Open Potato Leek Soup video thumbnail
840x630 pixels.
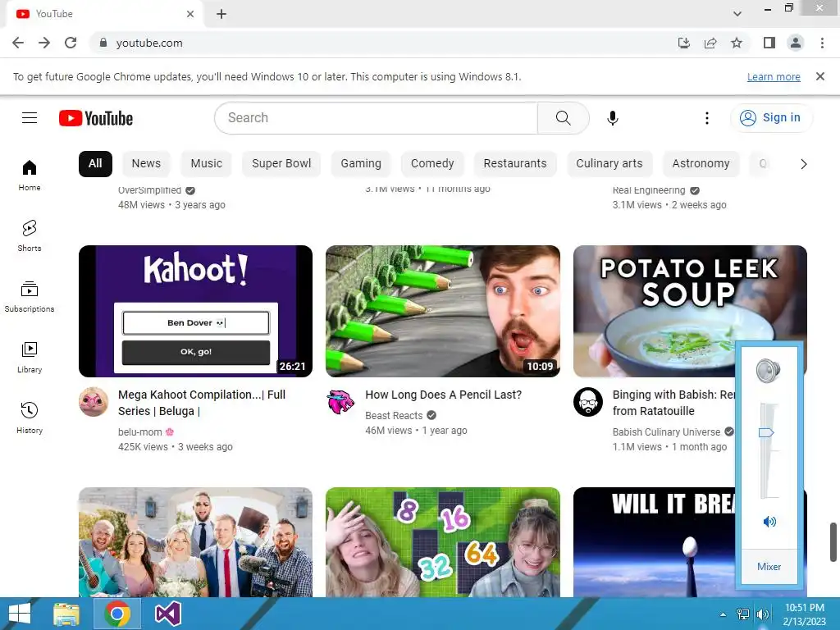[x=690, y=311]
